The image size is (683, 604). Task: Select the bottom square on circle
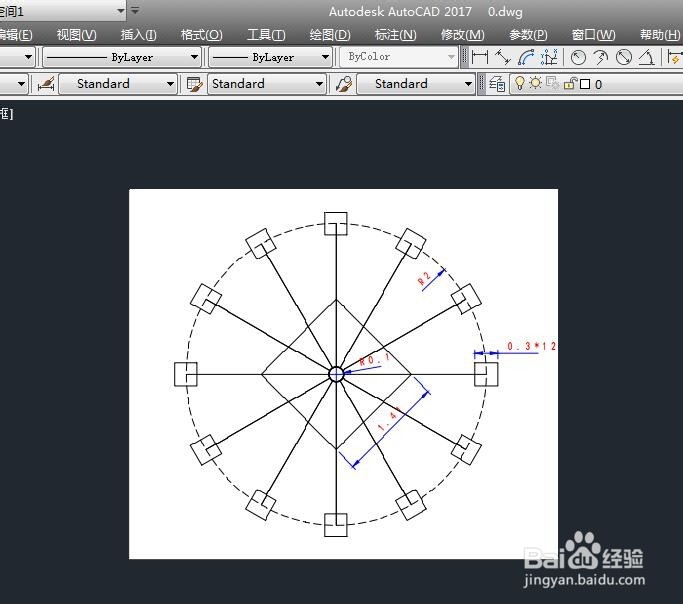coord(336,525)
